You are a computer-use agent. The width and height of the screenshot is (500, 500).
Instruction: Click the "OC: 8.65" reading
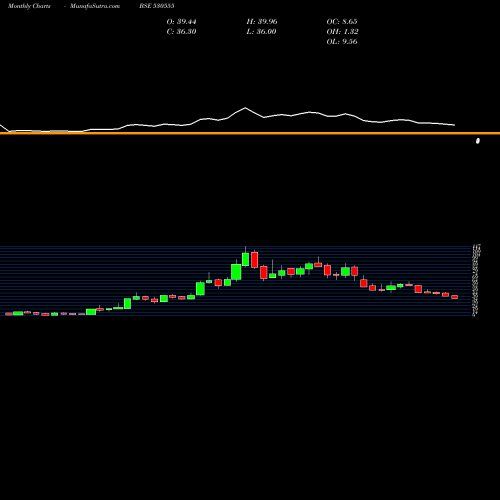click(342, 22)
